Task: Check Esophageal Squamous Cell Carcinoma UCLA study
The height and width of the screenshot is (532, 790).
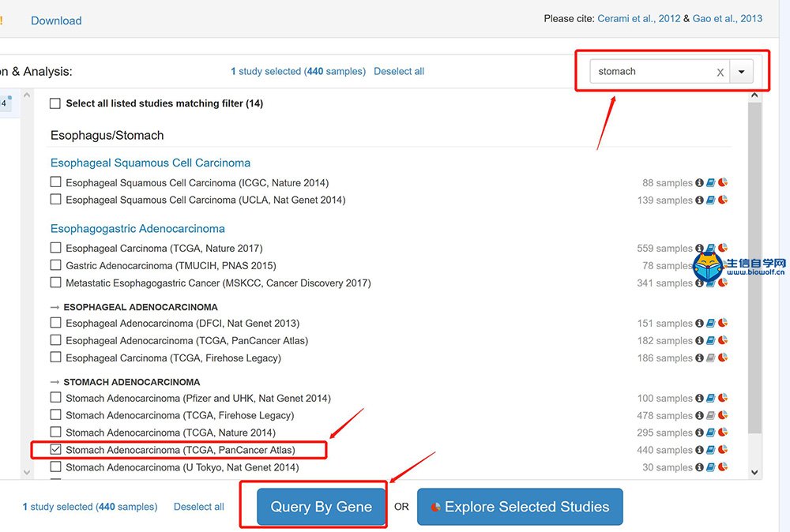Action: [x=56, y=200]
